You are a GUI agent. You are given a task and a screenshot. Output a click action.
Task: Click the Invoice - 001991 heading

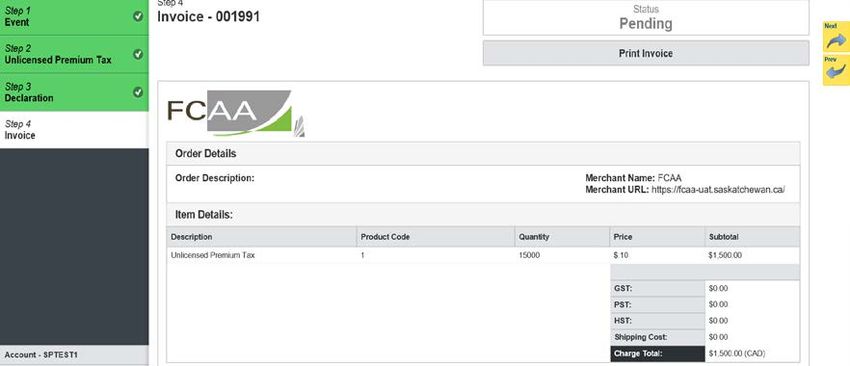(x=209, y=17)
